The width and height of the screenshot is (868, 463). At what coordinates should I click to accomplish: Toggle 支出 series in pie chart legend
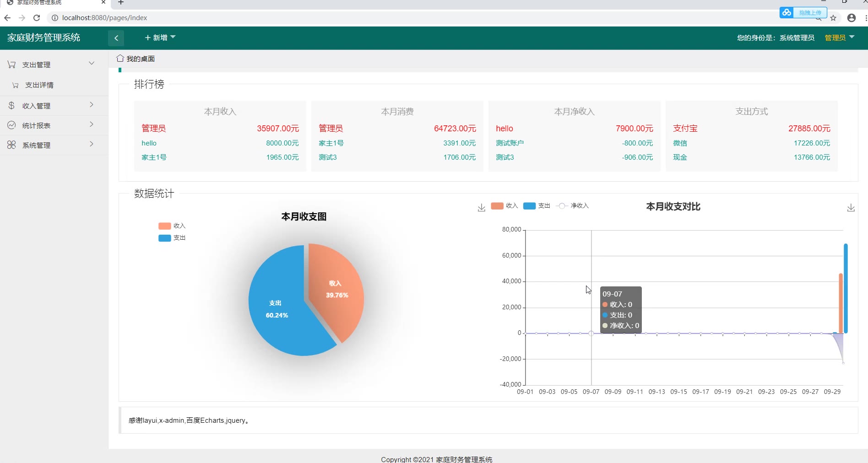tap(172, 238)
